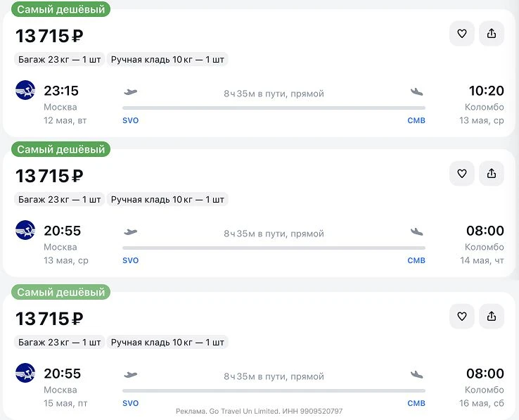Image resolution: width=519 pixels, height=420 pixels.
Task: Click the takeoff plane icon on first ticket
Action: tap(130, 91)
